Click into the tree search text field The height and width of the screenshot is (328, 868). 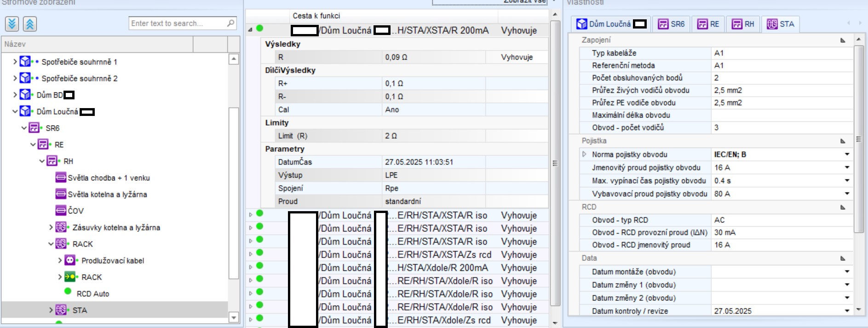coord(177,23)
